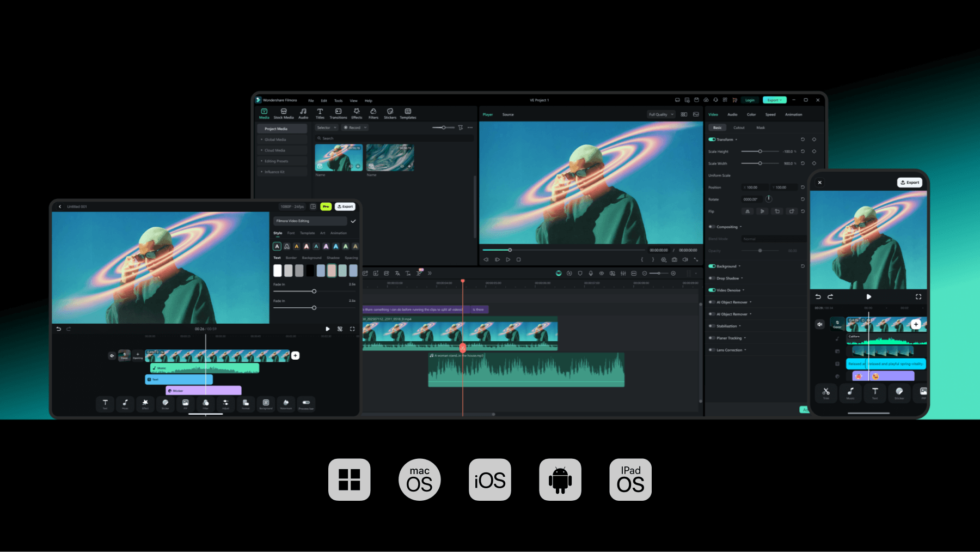Open the Blend Mode Normal dropdown
Viewport: 980px width, 552px height.
[773, 239]
